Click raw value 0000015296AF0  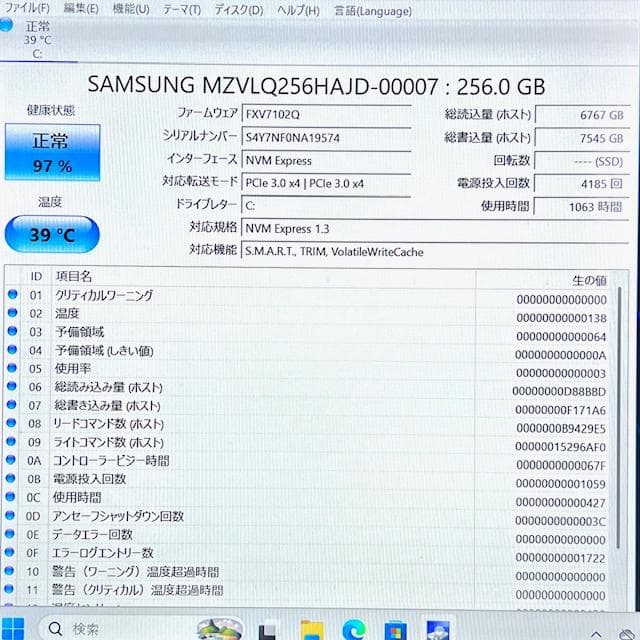(560, 447)
